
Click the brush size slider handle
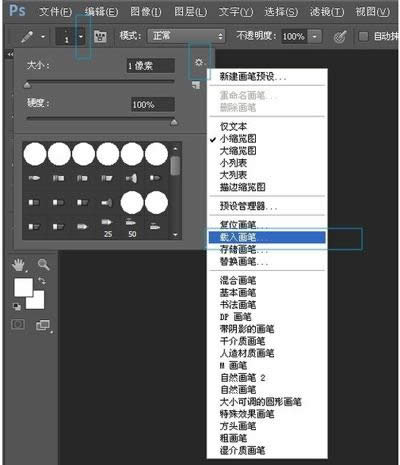(x=27, y=85)
